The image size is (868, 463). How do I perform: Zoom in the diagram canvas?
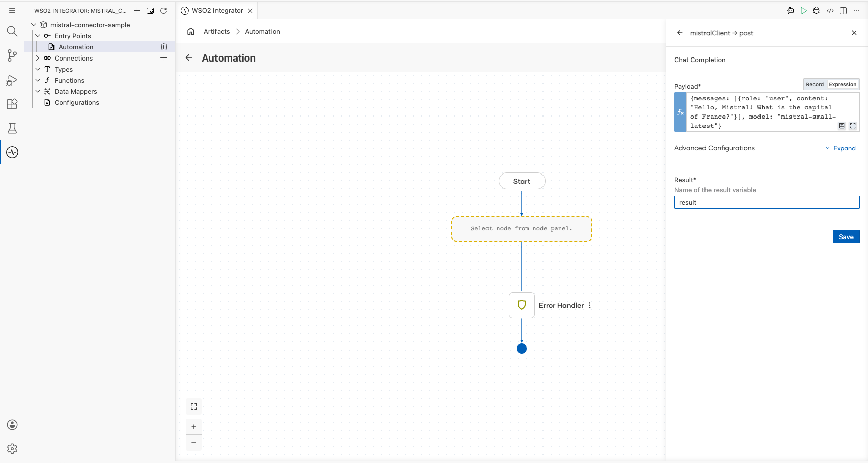(x=194, y=427)
